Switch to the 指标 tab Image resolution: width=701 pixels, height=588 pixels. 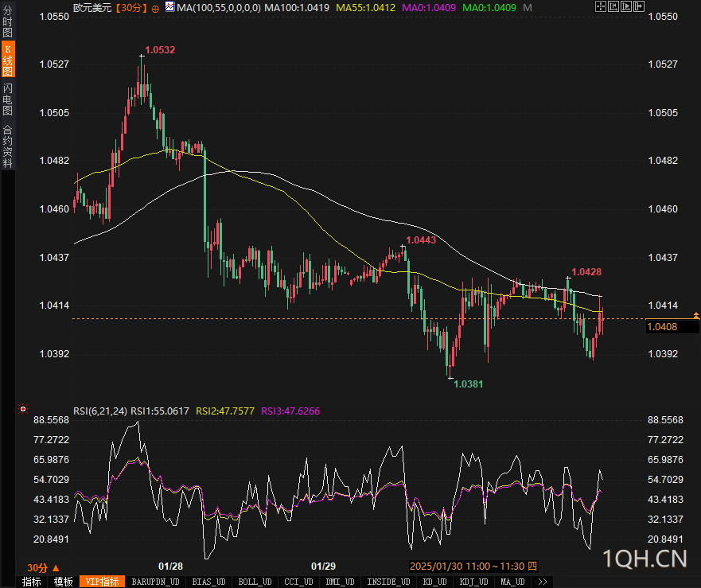tap(31, 582)
